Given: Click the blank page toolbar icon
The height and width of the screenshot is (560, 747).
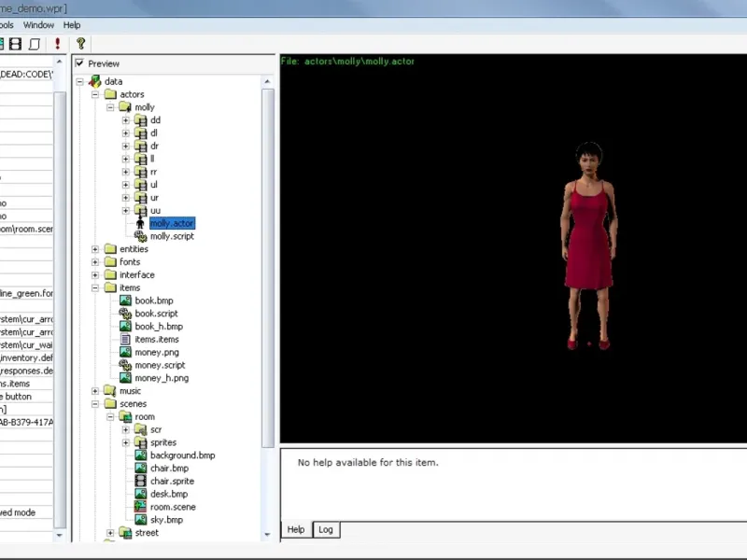Looking at the screenshot, I should pos(35,44).
